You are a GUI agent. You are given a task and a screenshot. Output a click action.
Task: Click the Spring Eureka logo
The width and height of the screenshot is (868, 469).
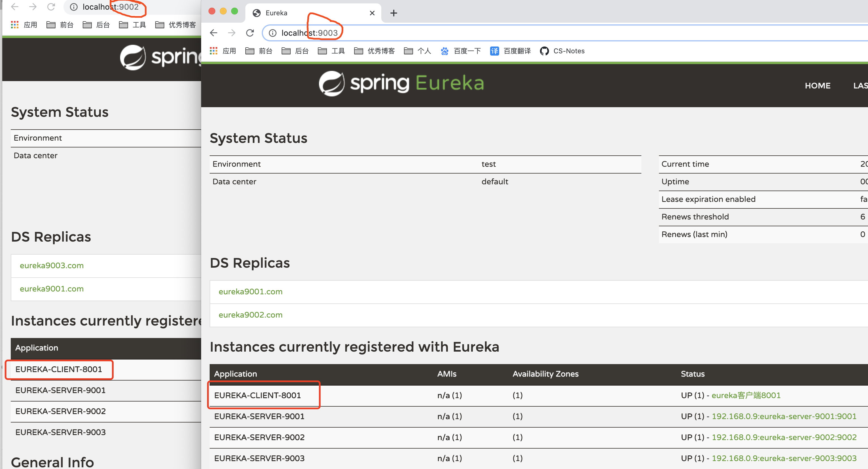click(x=401, y=83)
